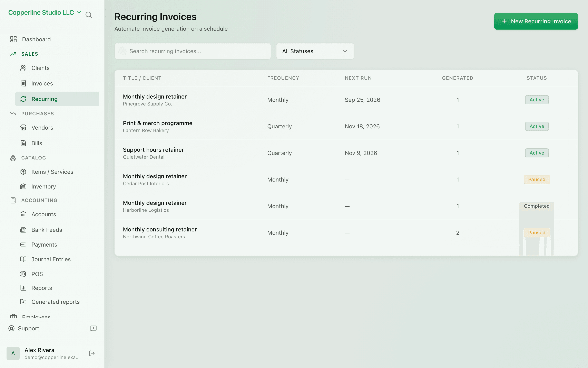Image resolution: width=588 pixels, height=368 pixels.
Task: Click the Reports bar chart icon
Action: click(x=23, y=288)
